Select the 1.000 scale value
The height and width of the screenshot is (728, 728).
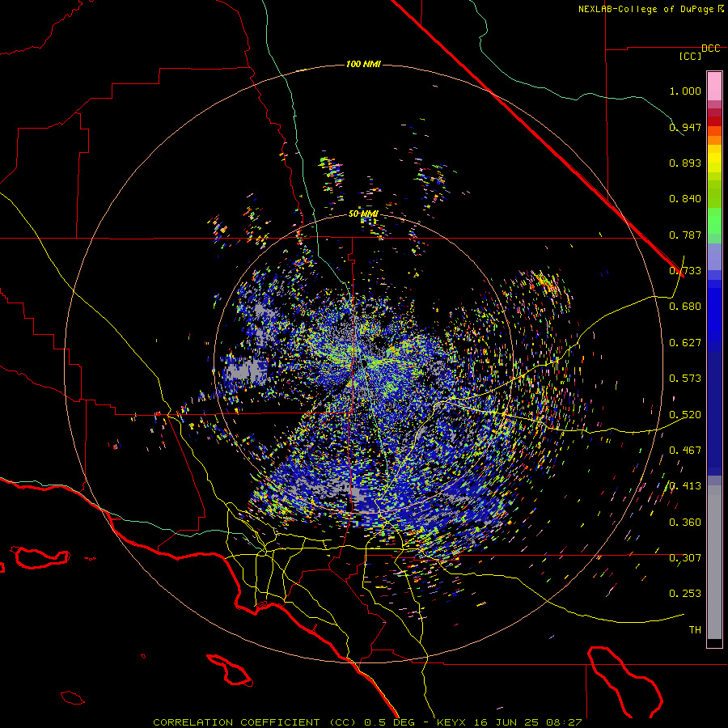[x=685, y=91]
